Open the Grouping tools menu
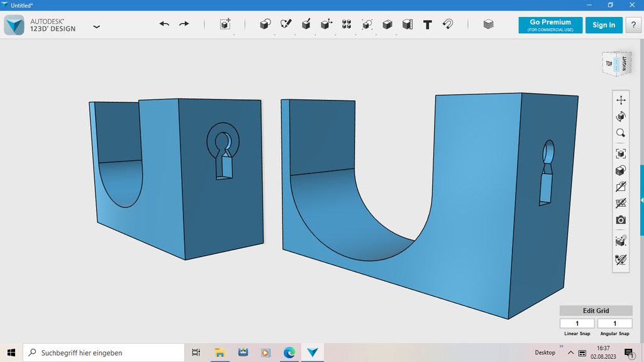The height and width of the screenshot is (362, 644). 367,25
